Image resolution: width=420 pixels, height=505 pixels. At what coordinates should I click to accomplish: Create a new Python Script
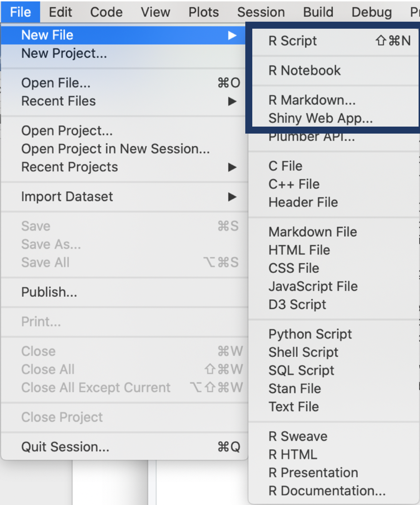pyautogui.click(x=310, y=334)
